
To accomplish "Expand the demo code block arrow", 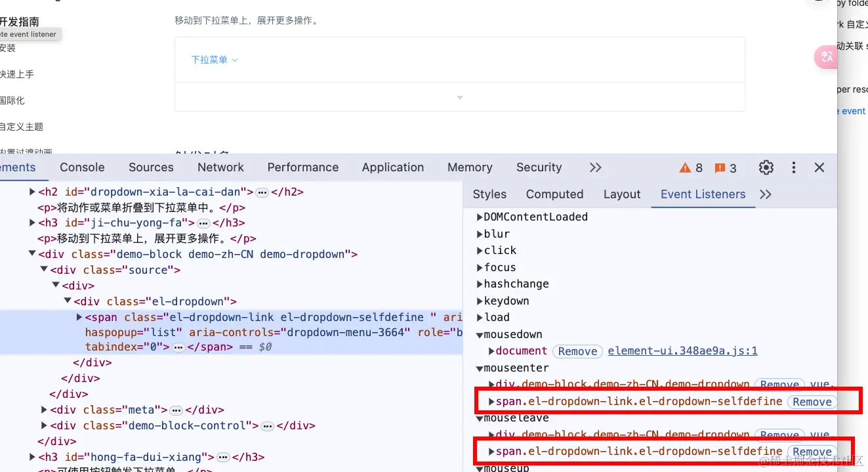I will (x=459, y=97).
